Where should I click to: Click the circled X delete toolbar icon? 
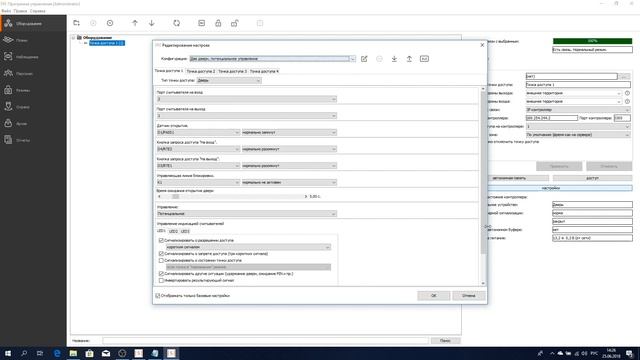pos(110,23)
